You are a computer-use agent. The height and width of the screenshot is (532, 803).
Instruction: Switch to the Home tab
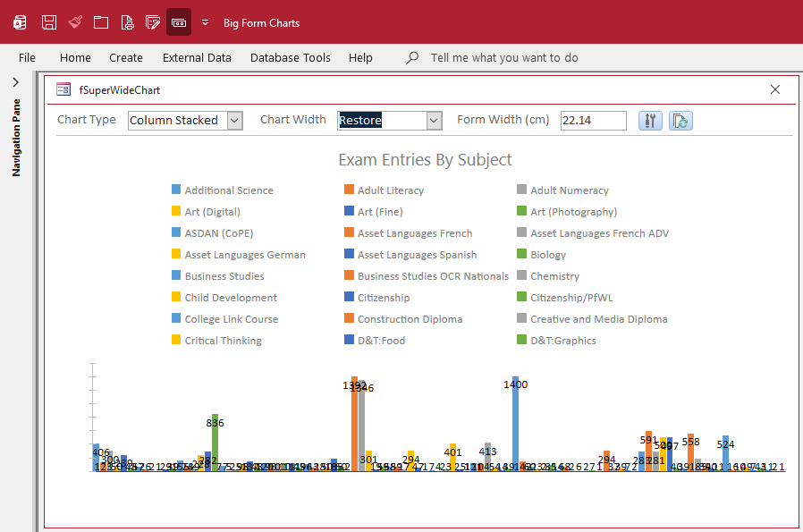tap(75, 58)
